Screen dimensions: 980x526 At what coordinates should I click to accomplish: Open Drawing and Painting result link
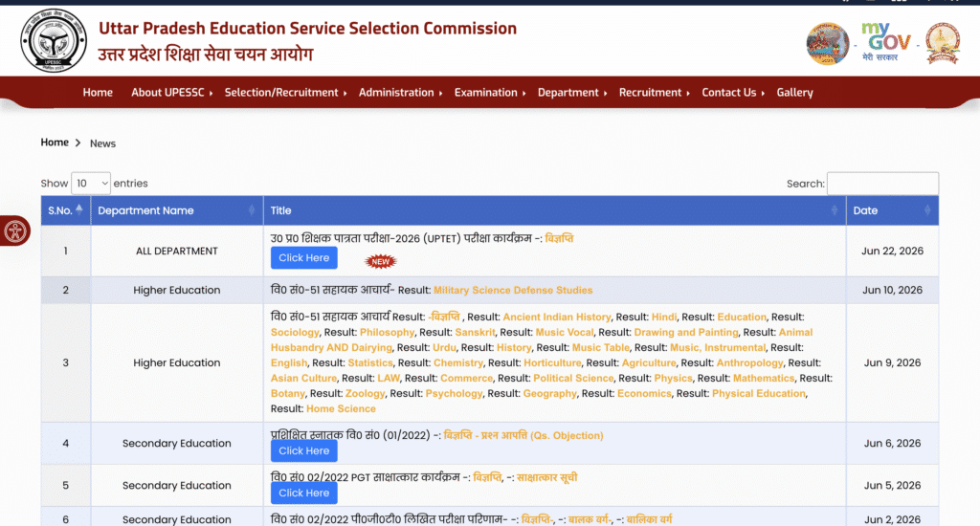[686, 333]
